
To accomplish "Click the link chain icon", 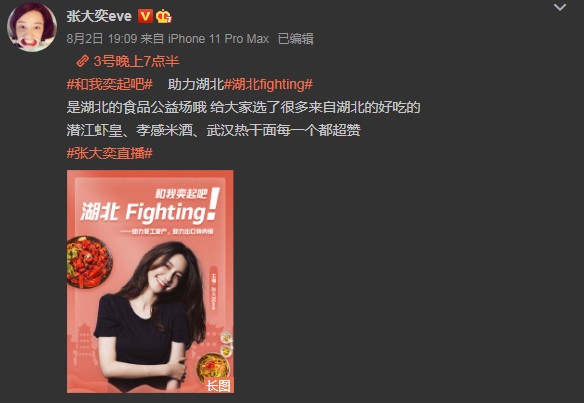I will [83, 61].
